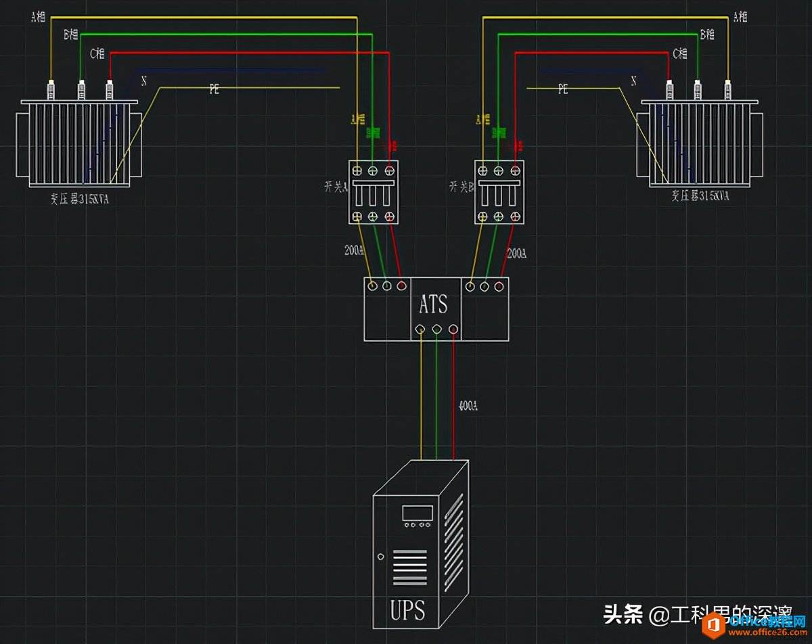Click the A相 label at top right
812x644 pixels.
(x=740, y=16)
